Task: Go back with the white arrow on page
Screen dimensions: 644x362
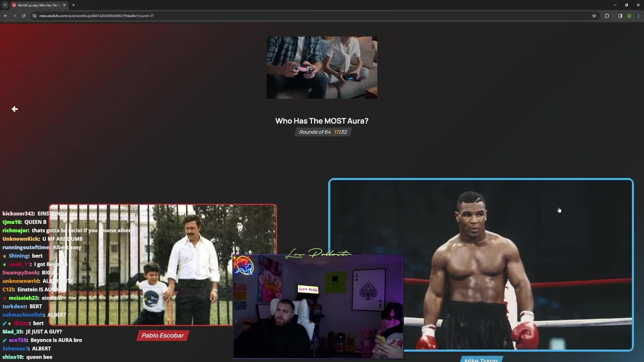Action: [15, 109]
